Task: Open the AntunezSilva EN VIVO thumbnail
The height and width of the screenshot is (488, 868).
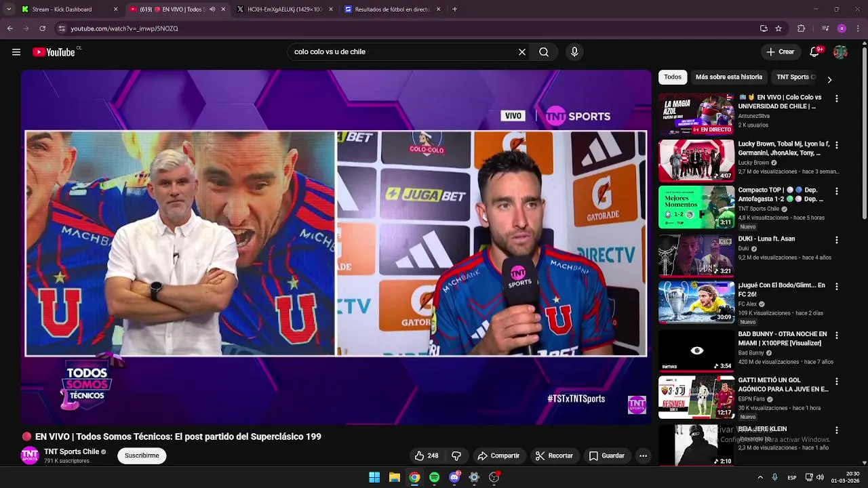Action: (x=696, y=114)
